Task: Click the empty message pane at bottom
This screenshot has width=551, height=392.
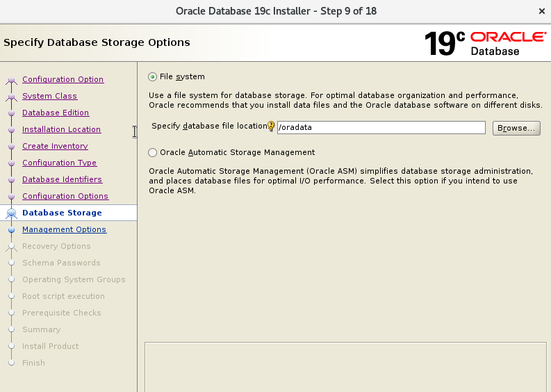Action: coord(345,367)
